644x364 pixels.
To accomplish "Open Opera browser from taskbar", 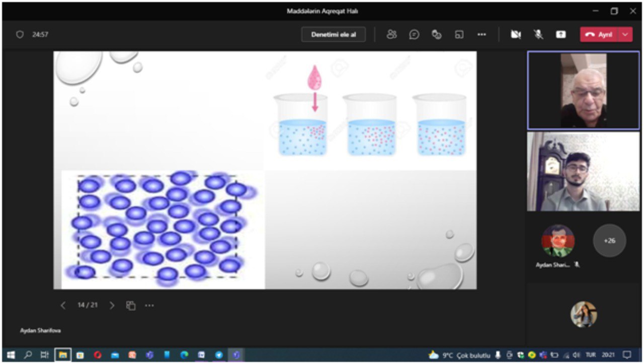I will click(x=97, y=355).
